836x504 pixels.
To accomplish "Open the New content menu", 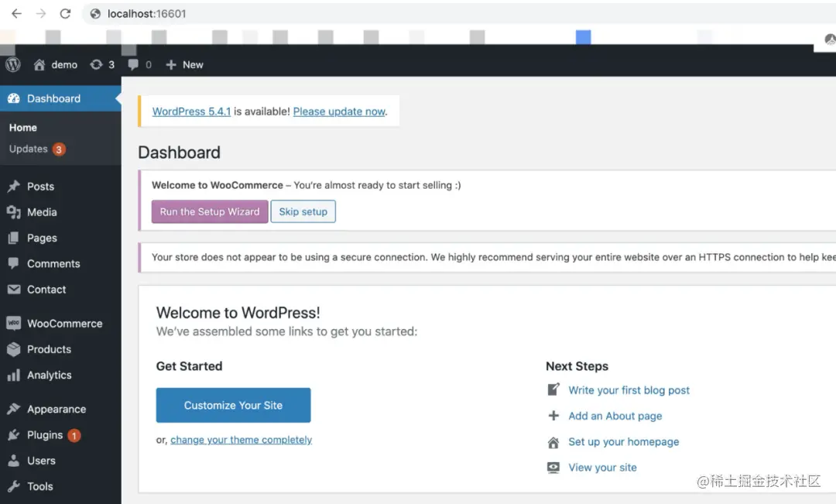I will [193, 64].
